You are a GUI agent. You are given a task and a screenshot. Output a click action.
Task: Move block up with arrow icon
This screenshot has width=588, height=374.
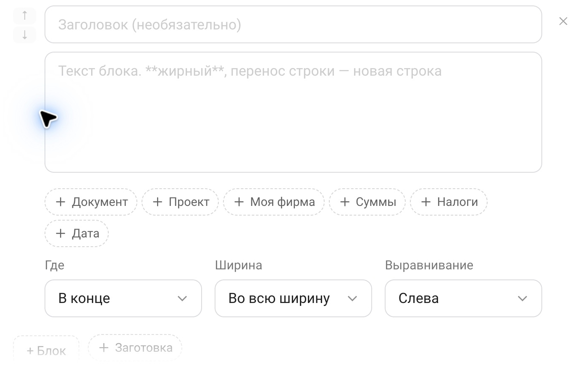point(25,16)
